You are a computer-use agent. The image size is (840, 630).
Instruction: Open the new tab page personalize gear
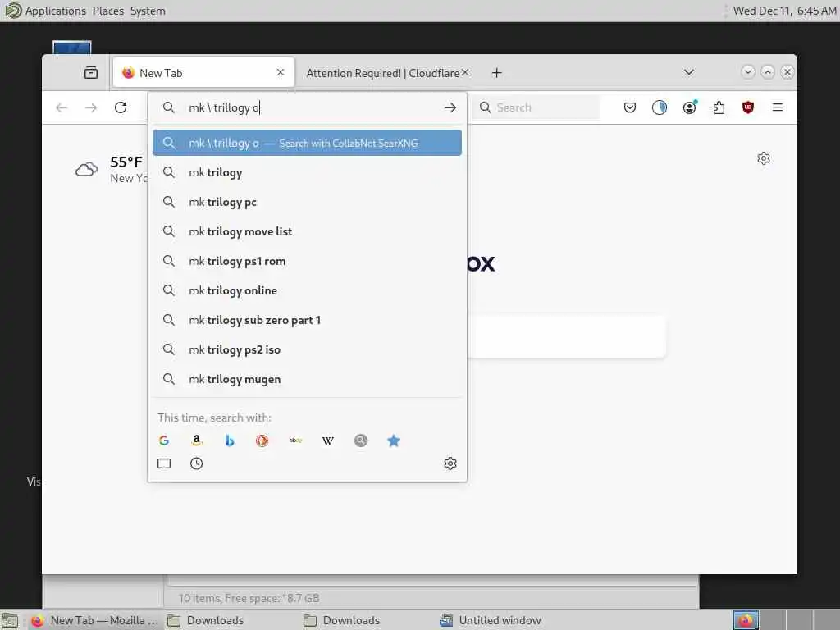point(764,158)
